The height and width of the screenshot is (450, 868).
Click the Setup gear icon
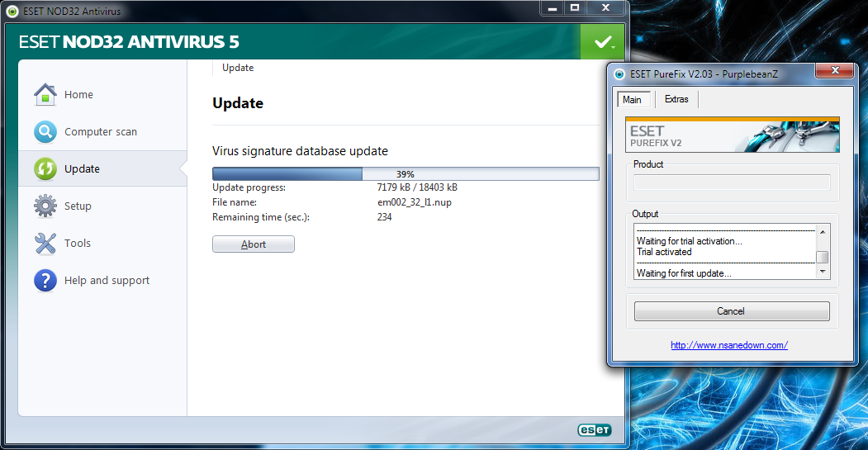pos(45,206)
